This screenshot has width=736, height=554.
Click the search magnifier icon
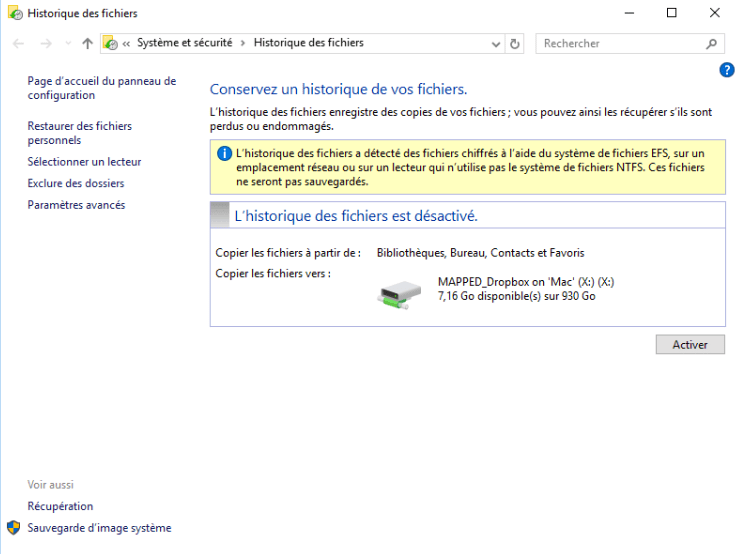pos(711,44)
